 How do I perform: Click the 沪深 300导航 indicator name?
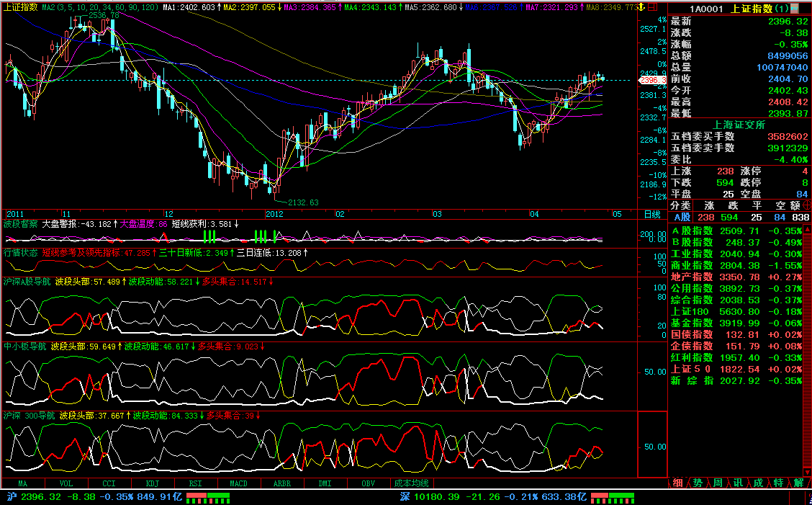pyautogui.click(x=29, y=415)
